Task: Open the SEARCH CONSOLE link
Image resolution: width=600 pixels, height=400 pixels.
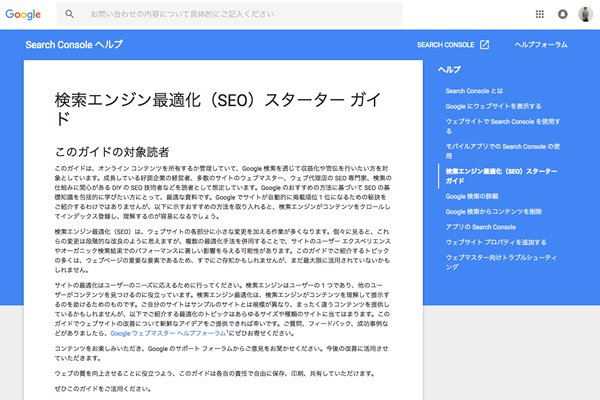Action: [x=445, y=45]
